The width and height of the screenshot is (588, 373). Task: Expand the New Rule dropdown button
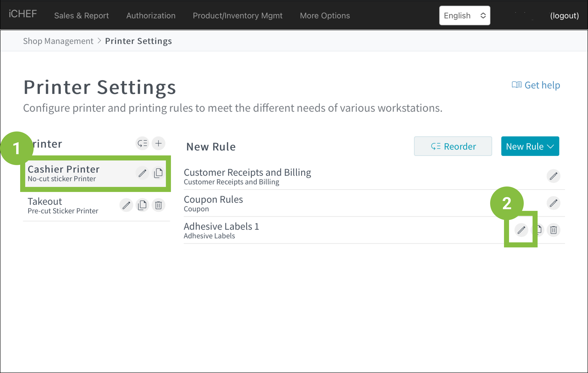point(530,146)
